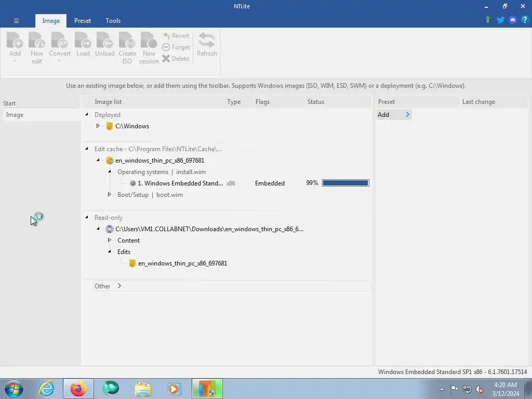Expand the Boot/Setup boot.wim node
This screenshot has width=532, height=399.
click(110, 194)
